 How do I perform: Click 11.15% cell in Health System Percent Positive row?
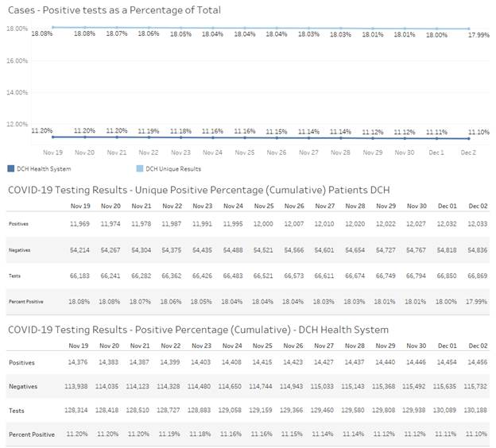(292, 434)
